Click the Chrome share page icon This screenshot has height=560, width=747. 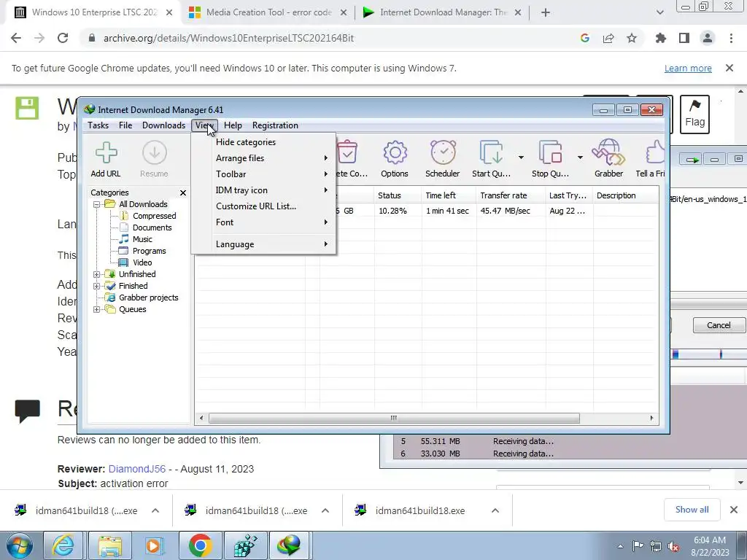click(x=608, y=38)
